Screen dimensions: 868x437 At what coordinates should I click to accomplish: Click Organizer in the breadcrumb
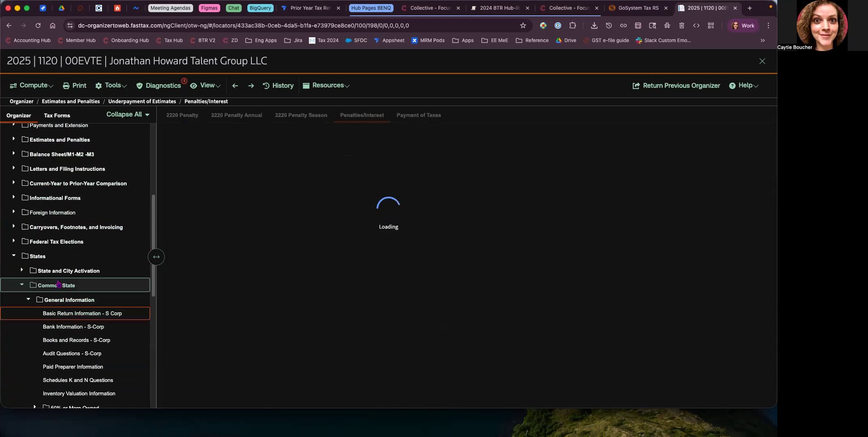[22, 102]
